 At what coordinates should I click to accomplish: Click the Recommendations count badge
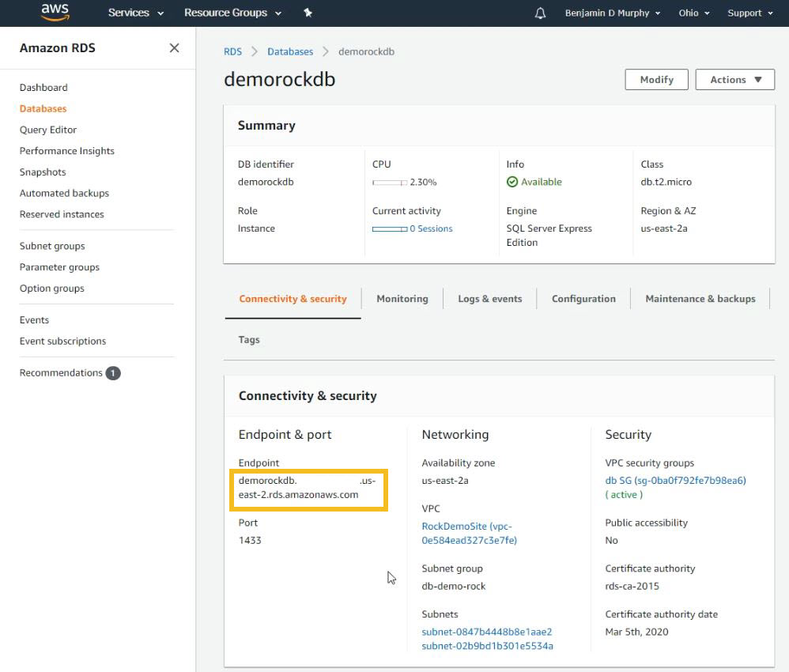(x=113, y=373)
